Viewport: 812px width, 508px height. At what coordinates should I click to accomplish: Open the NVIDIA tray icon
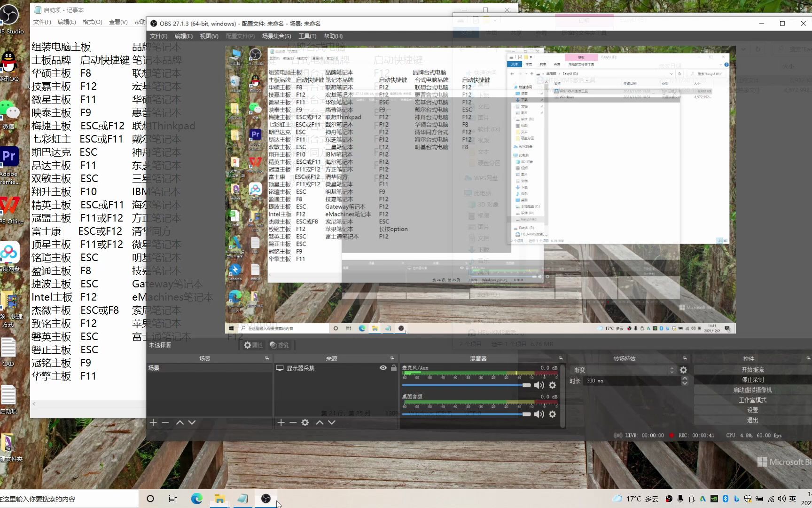pyautogui.click(x=714, y=499)
